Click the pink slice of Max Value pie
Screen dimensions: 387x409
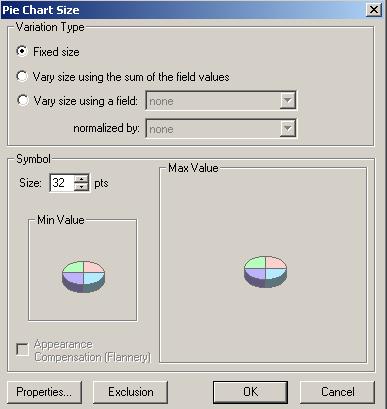point(276,262)
